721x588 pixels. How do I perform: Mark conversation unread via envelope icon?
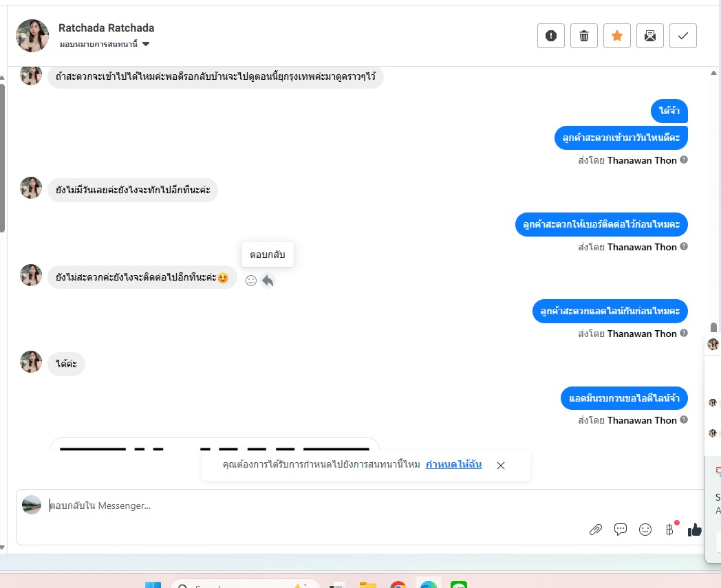[650, 36]
